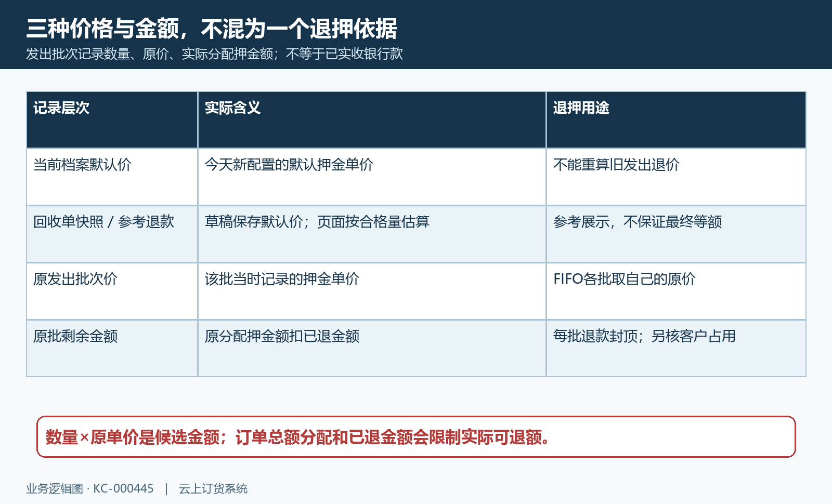Image resolution: width=832 pixels, height=504 pixels.
Task: Click the subtitle starting with 发出批次记录数量
Action: [x=214, y=54]
